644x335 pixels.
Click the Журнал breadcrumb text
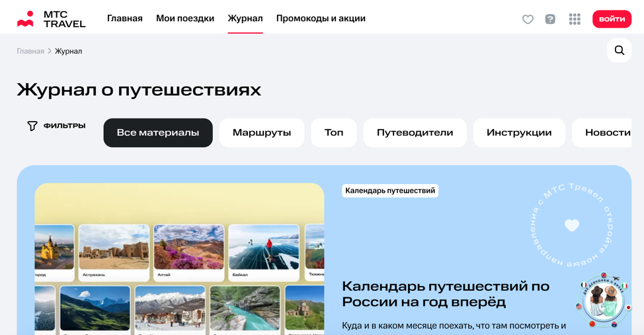(69, 52)
